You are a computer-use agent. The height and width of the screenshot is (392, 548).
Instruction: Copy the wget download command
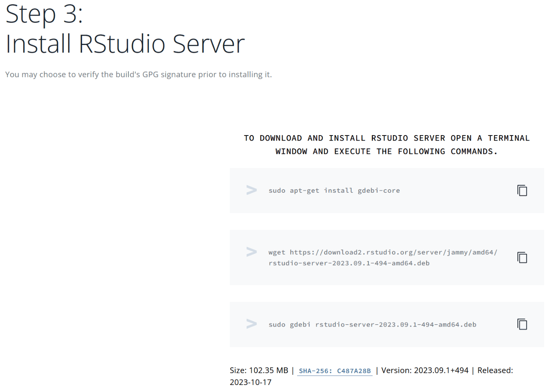pyautogui.click(x=522, y=257)
